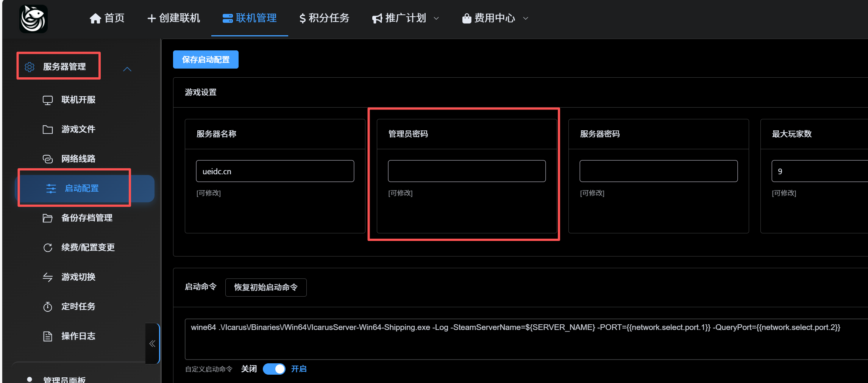868x383 pixels.
Task: Click the folder icon beside 游戏文件
Action: [48, 130]
